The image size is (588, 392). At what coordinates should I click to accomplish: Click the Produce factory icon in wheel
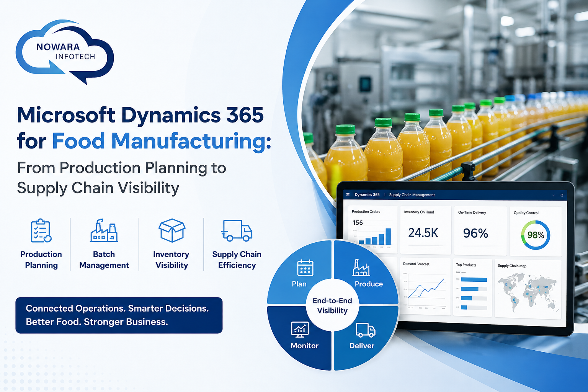coord(361,268)
